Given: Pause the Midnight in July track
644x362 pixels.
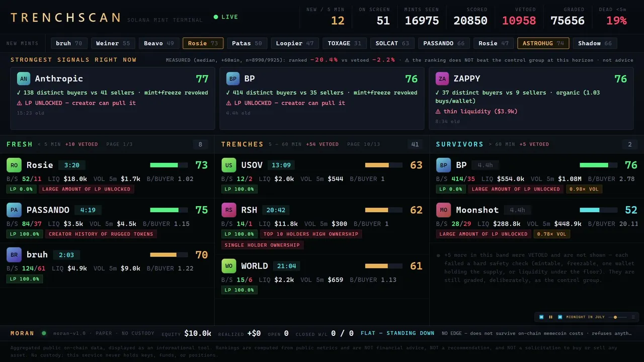Looking at the screenshot, I should click(550, 317).
